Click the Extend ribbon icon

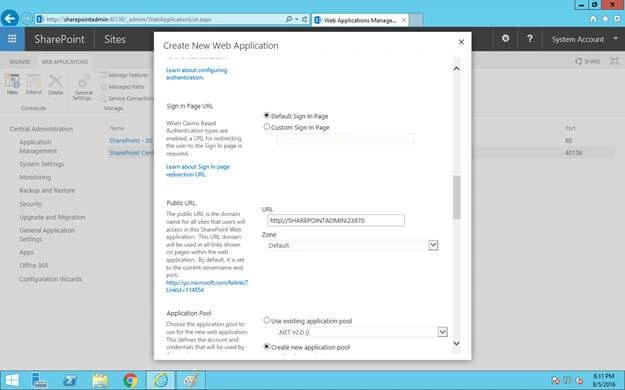[33, 84]
